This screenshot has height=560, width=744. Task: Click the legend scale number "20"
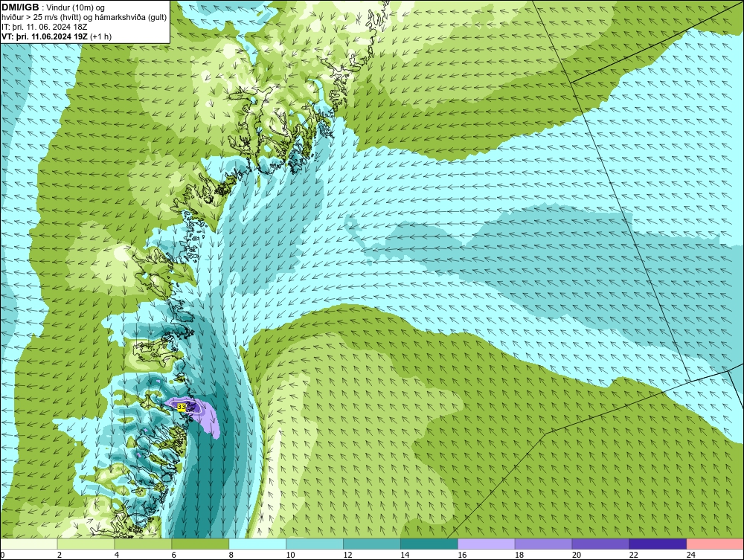point(577,556)
